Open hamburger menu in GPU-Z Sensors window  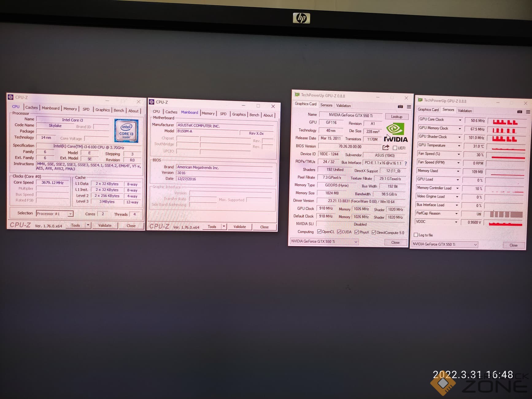pyautogui.click(x=528, y=112)
